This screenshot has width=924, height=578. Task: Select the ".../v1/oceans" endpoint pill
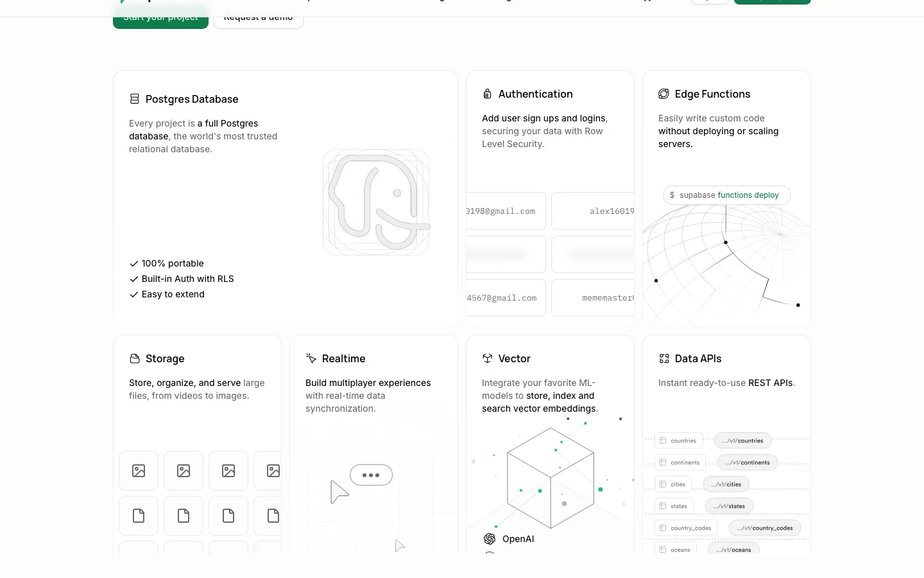(733, 549)
